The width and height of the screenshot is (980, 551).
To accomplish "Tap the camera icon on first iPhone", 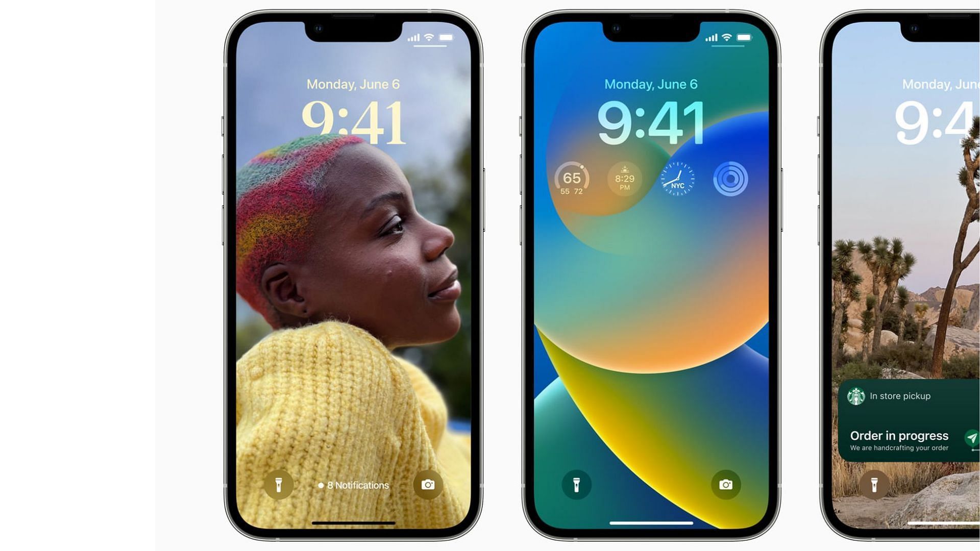I will coord(428,484).
